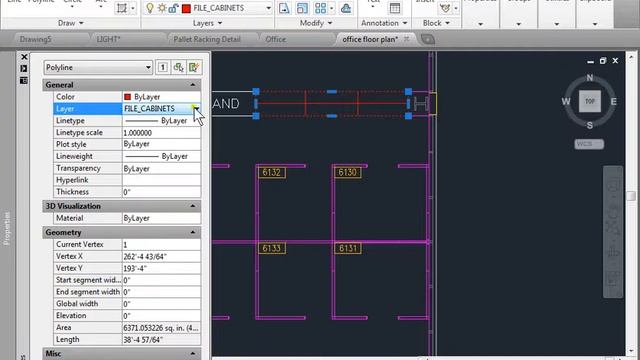Click the Area 6371.053226 sq. in. value
The height and width of the screenshot is (360, 640).
(162, 327)
